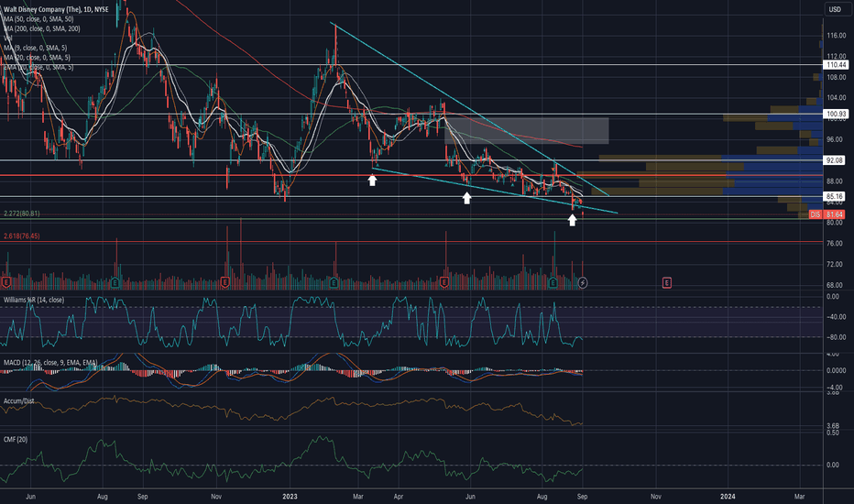Select the MA 50 indicator legend

(x=38, y=19)
